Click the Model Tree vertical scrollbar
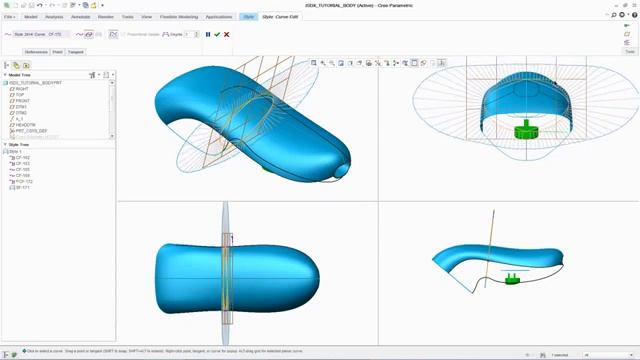Image resolution: width=640 pixels, height=360 pixels. tap(112, 109)
